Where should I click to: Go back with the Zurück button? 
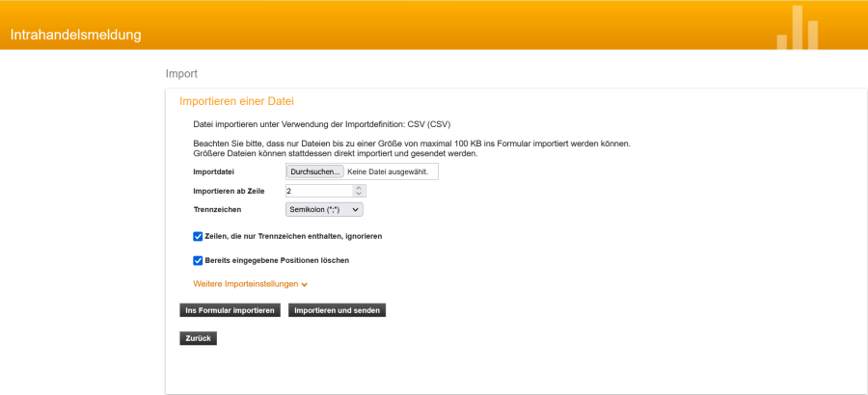point(198,338)
